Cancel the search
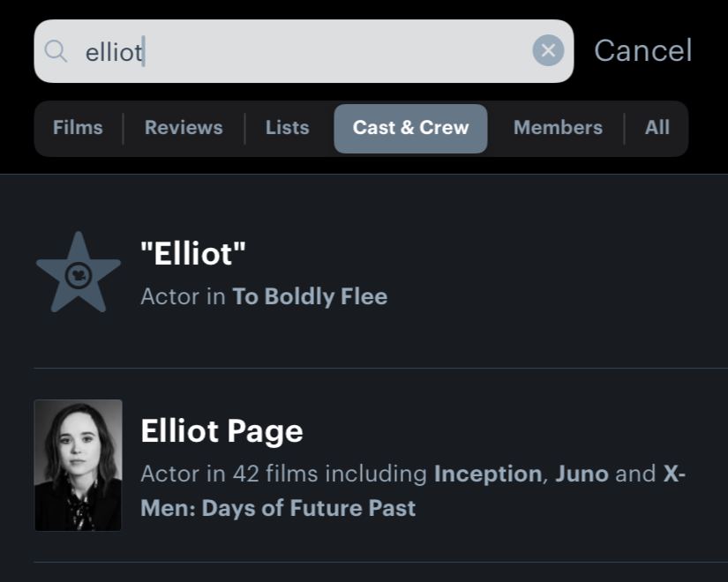This screenshot has height=582, width=728. pyautogui.click(x=643, y=50)
